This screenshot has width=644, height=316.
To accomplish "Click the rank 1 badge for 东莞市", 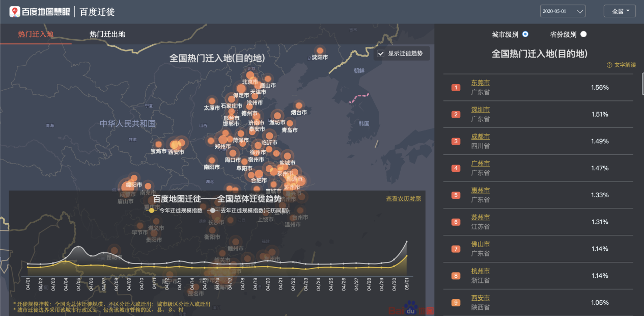I will click(456, 88).
